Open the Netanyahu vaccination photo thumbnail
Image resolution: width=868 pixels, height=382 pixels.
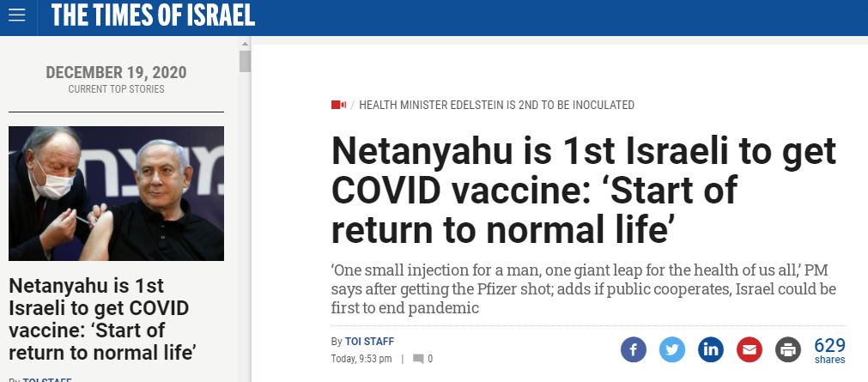[116, 193]
